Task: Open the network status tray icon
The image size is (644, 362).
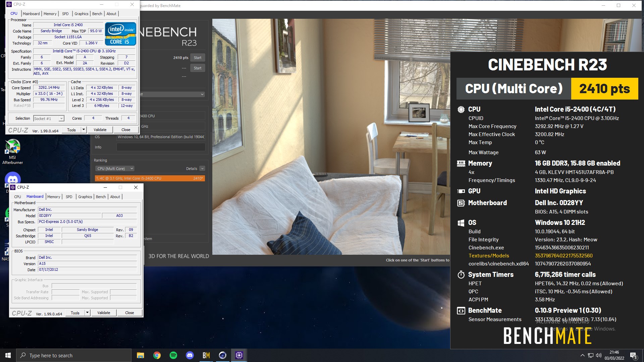Action: (x=590, y=355)
